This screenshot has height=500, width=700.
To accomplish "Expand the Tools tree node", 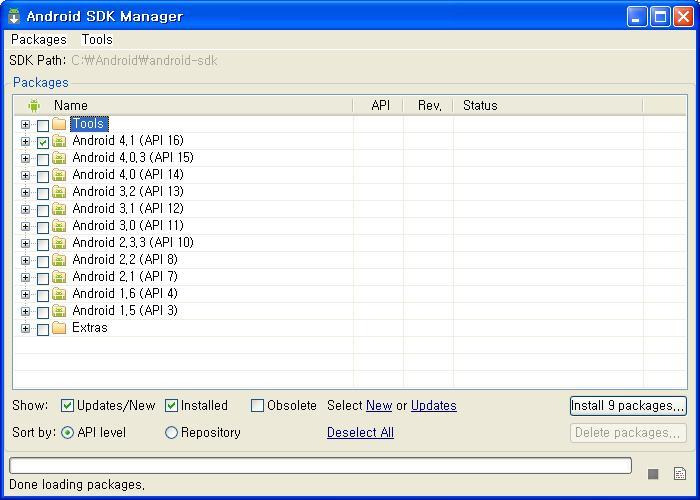I will pos(25,125).
